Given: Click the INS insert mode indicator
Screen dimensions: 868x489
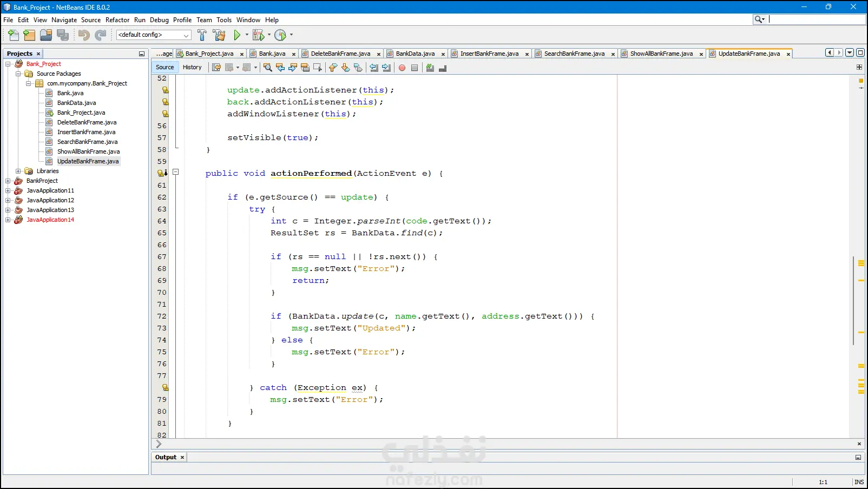Looking at the screenshot, I should pos(859,482).
